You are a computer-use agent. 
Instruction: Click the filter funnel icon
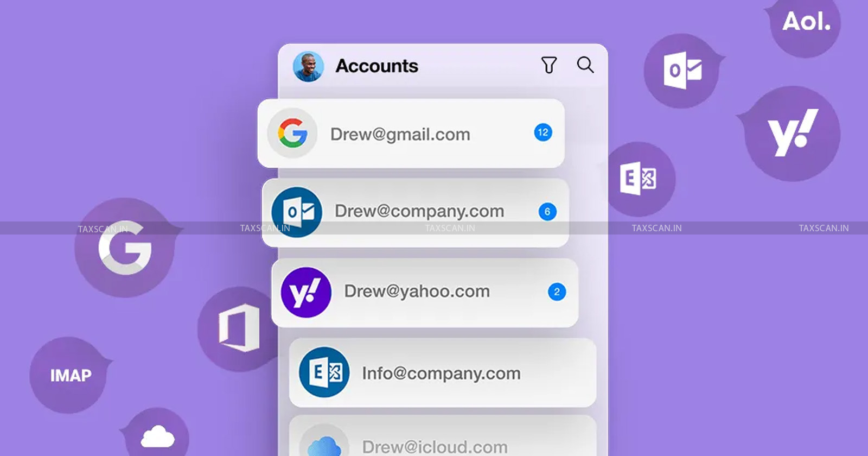pyautogui.click(x=548, y=65)
